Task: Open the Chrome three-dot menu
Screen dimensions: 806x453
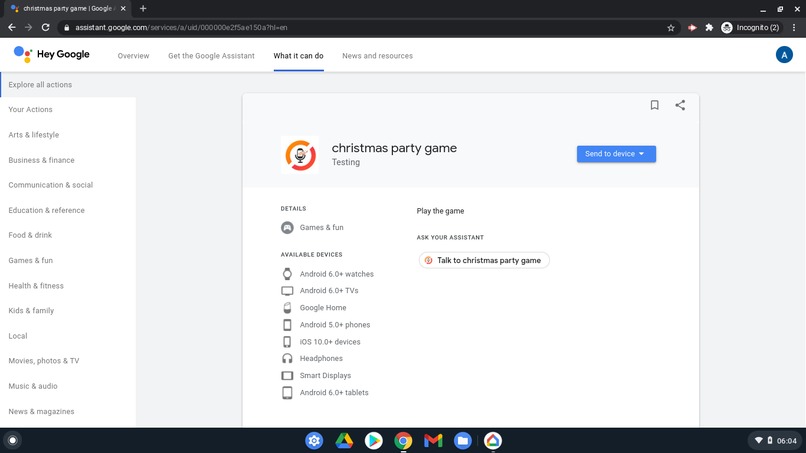Action: coord(794,28)
